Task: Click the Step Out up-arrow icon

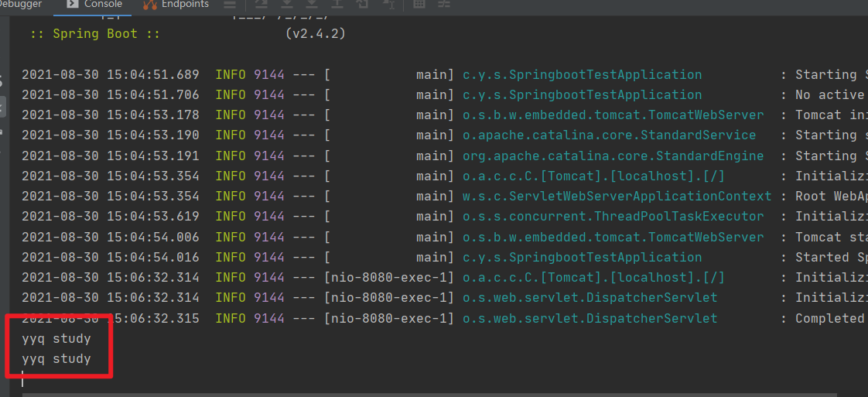Action: (337, 4)
